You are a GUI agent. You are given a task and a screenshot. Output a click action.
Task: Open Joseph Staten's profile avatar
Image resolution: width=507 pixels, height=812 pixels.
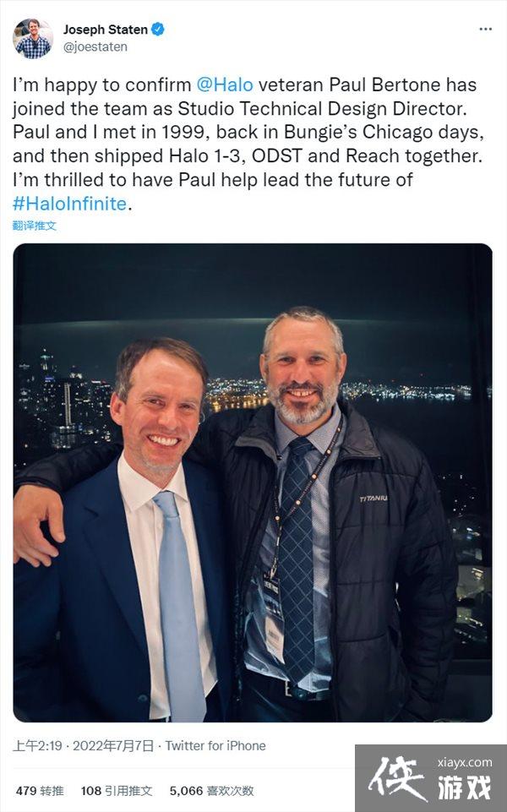pos(33,38)
